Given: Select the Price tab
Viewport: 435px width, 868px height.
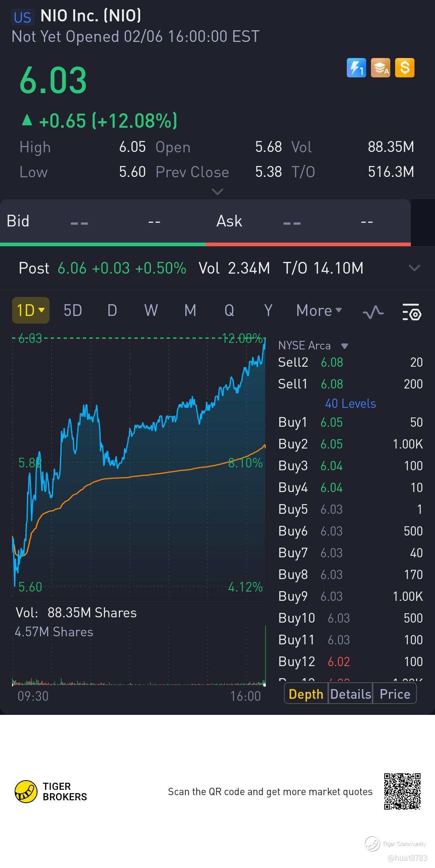Looking at the screenshot, I should pos(395,694).
